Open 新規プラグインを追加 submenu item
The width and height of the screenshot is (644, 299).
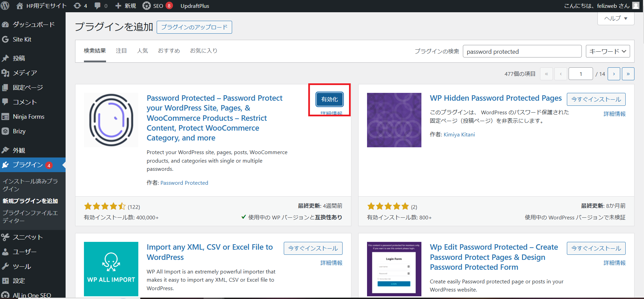[30, 201]
